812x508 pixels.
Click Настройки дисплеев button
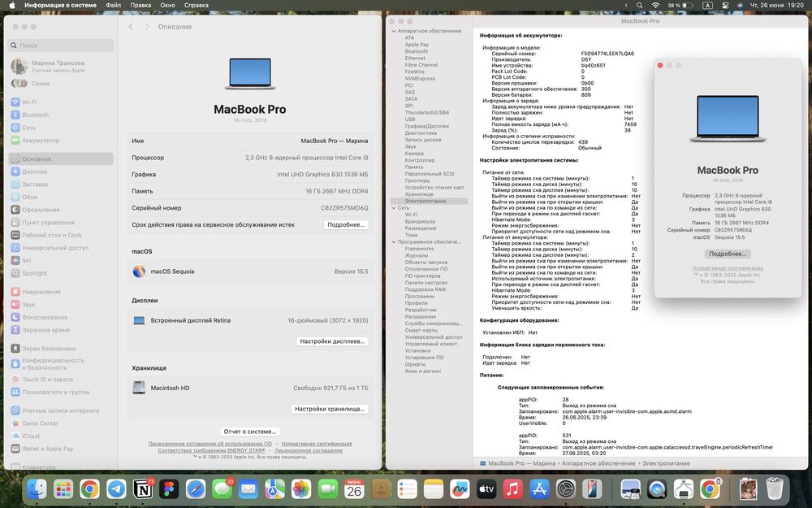[332, 341]
